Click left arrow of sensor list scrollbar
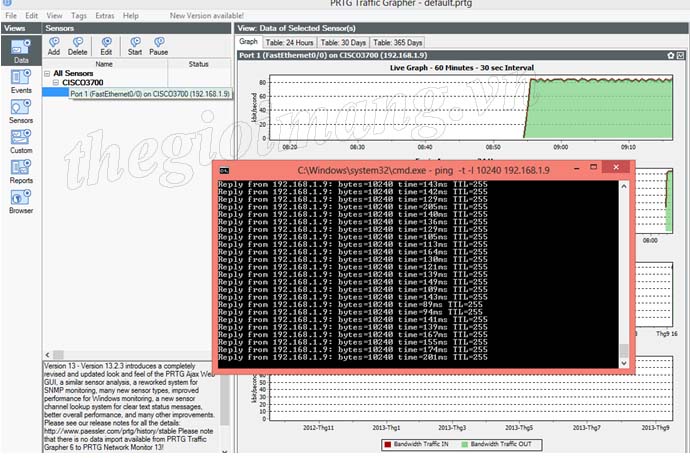Viewport: 690px width, 458px height. tap(48, 355)
